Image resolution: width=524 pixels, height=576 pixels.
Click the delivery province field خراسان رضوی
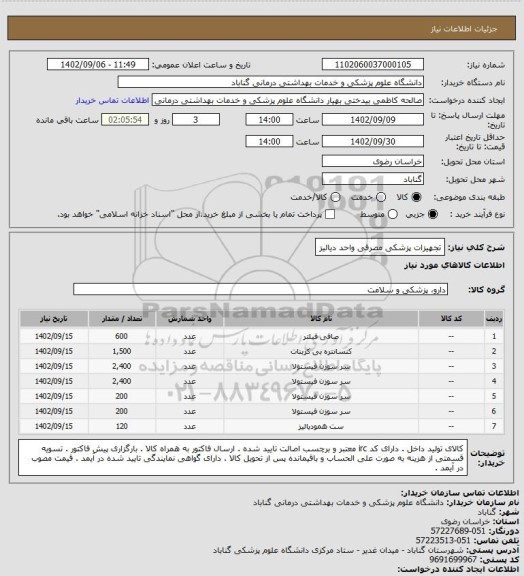point(373,162)
